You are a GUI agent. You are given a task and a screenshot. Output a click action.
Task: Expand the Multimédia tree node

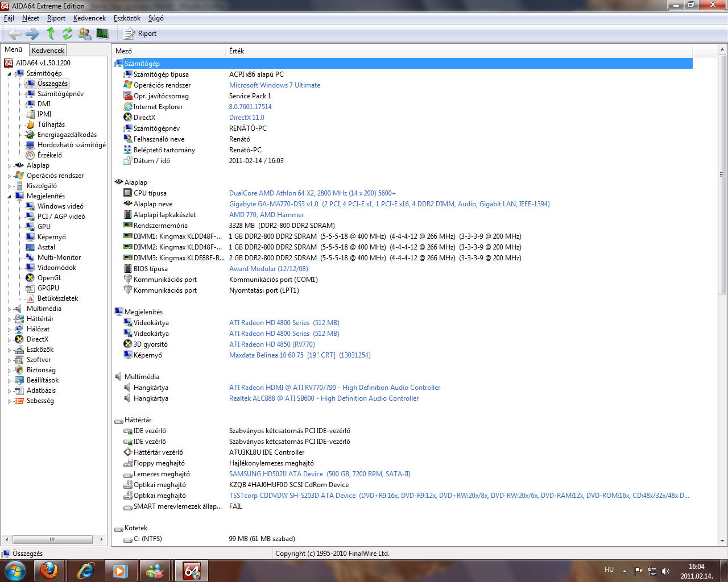[x=9, y=309]
